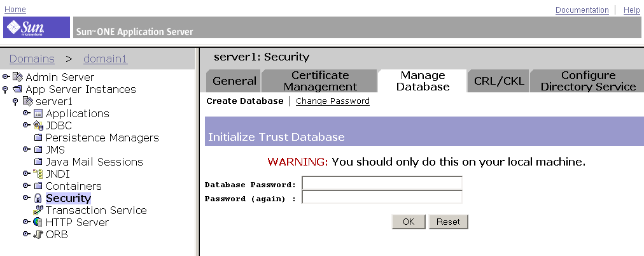Click the JNDI tree icon

[38, 174]
